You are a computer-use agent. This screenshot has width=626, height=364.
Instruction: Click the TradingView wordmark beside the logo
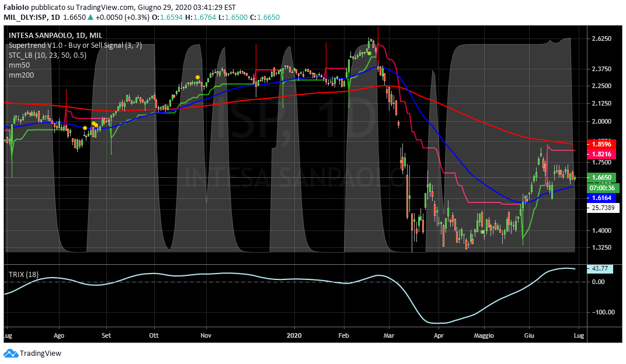(x=41, y=353)
